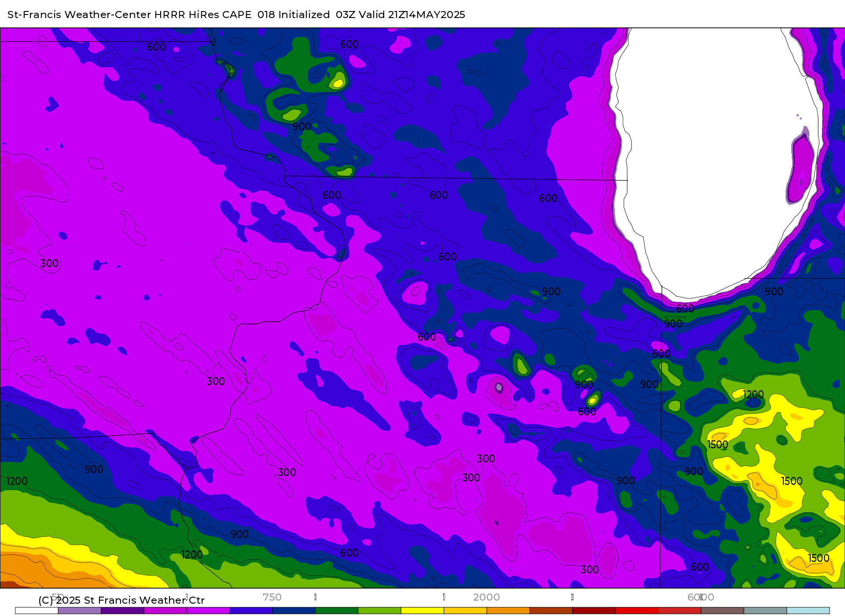845x616 pixels.
Task: Pick the dark purple legend swatch
Action: pyautogui.click(x=122, y=611)
